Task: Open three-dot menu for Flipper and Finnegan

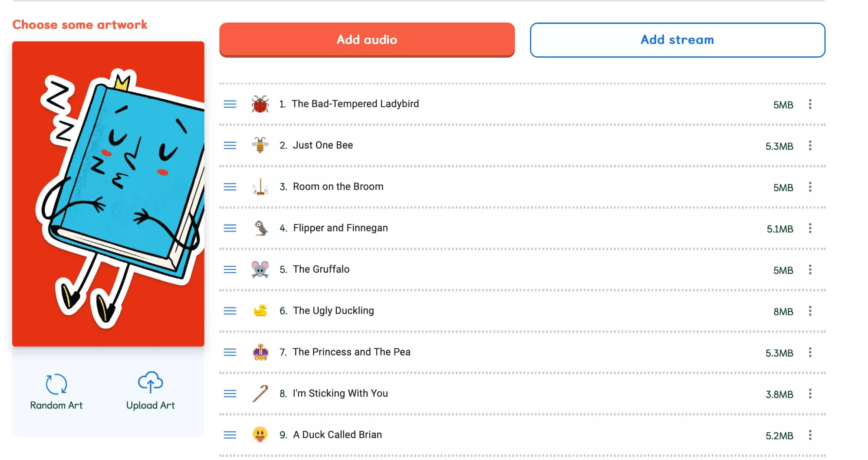Action: 810,228
